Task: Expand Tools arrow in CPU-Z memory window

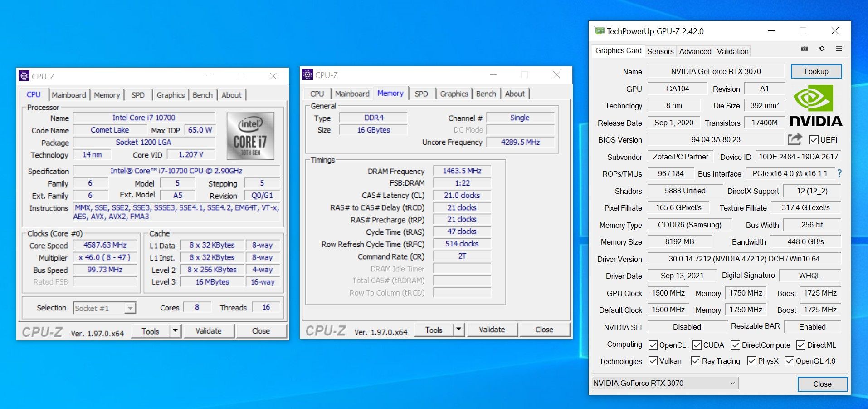Action: (x=458, y=330)
